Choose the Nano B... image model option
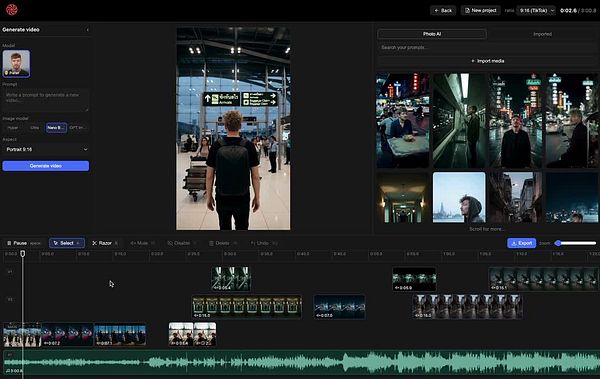 (x=56, y=127)
